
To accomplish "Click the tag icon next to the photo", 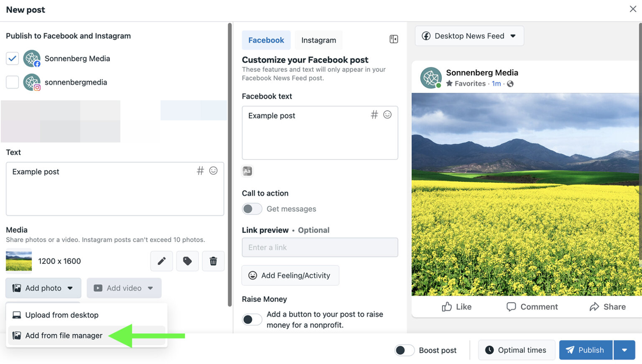I will pyautogui.click(x=187, y=261).
